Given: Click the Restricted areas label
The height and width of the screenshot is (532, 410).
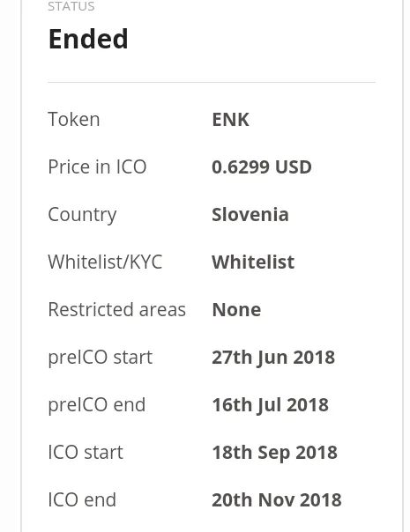Looking at the screenshot, I should pyautogui.click(x=117, y=310).
